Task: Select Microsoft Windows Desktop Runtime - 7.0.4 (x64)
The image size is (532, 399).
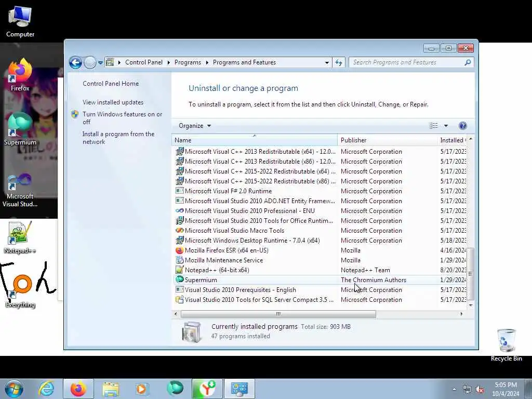Action: coord(320,240)
